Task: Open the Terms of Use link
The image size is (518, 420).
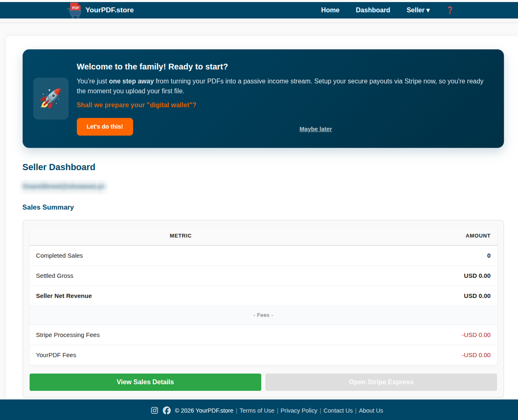Action: coord(257,411)
